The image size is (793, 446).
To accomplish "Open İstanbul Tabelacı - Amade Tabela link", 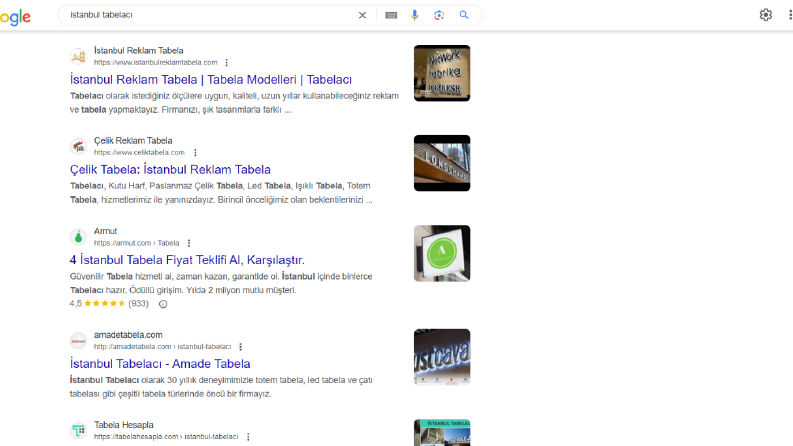I will pyautogui.click(x=160, y=364).
